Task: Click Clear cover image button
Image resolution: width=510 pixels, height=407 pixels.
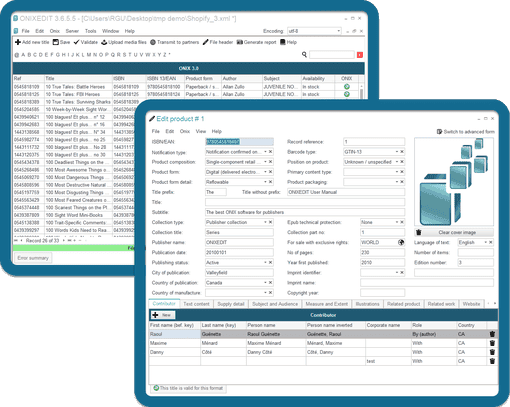Action: (x=457, y=232)
